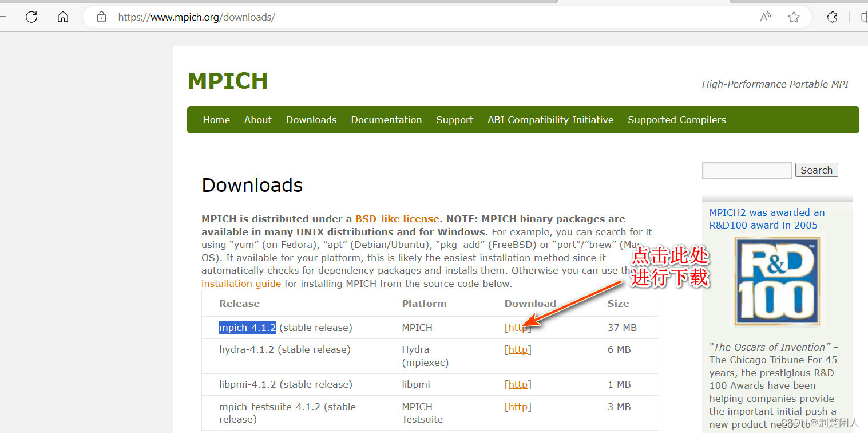Click the libpmi platform cell
This screenshot has height=433, width=868.
click(x=416, y=384)
